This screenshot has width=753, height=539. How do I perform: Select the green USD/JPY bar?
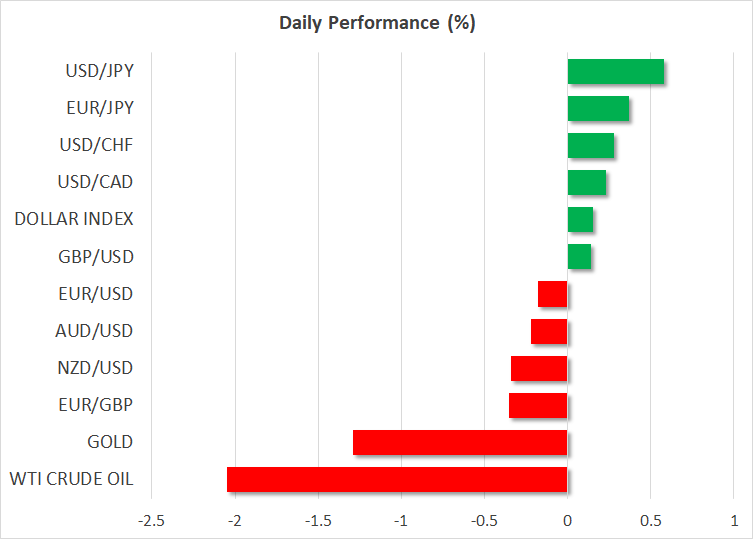coord(615,72)
